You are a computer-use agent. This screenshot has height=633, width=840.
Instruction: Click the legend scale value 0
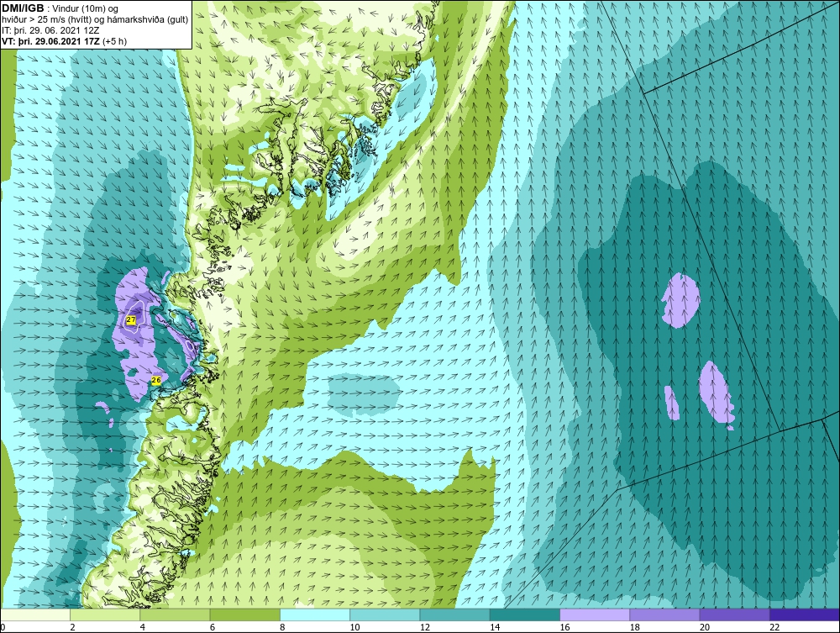tap(3, 628)
